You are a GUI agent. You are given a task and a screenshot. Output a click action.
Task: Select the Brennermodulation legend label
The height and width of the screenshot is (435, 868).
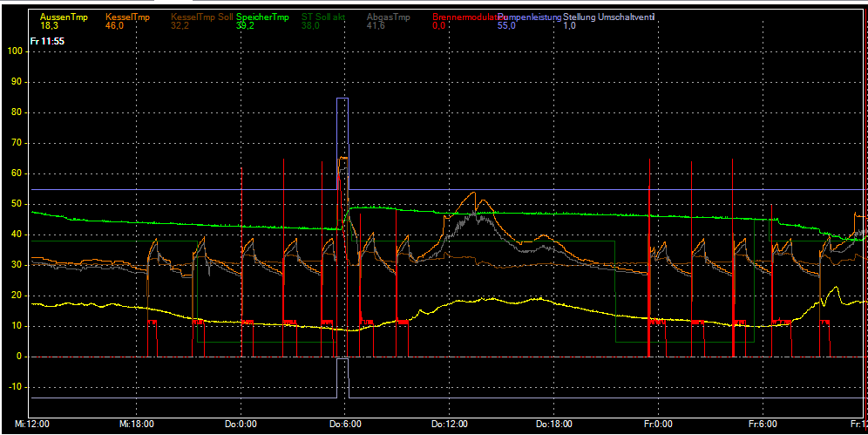coord(464,17)
